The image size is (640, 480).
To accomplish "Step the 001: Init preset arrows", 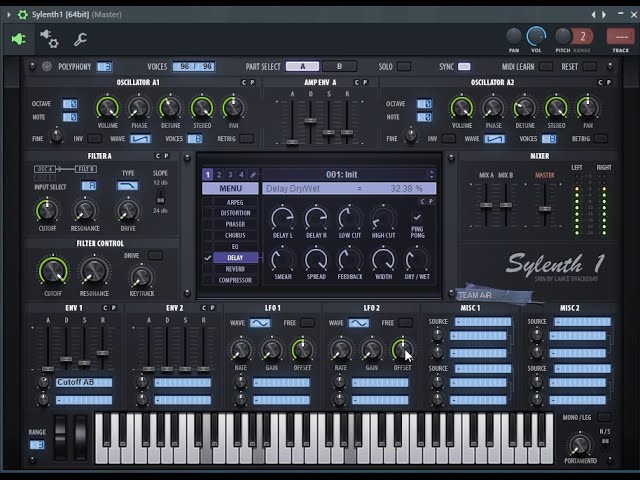I will point(431,174).
